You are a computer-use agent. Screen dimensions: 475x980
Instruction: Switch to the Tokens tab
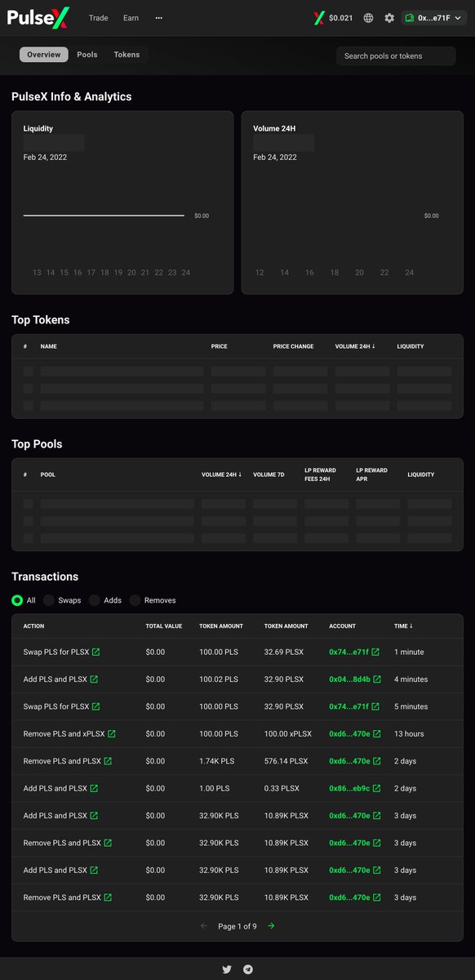[127, 55]
